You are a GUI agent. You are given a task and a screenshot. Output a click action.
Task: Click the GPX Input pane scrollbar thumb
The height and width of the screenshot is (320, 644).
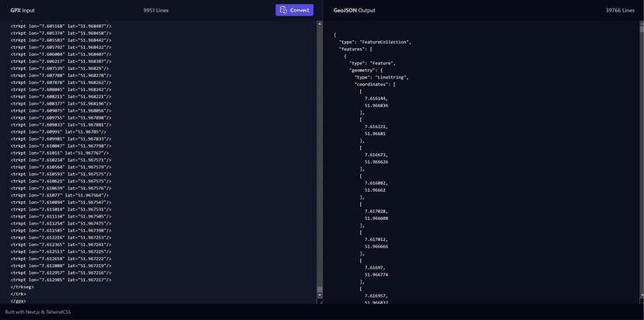320,290
